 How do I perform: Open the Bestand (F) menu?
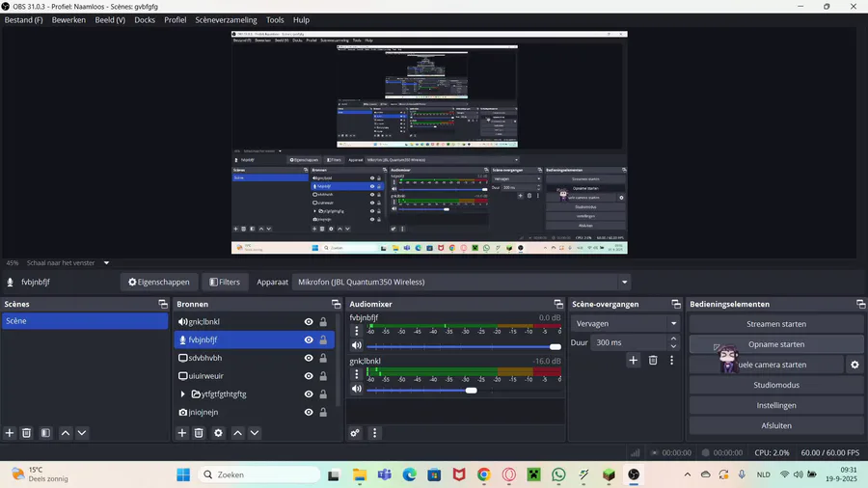click(23, 20)
